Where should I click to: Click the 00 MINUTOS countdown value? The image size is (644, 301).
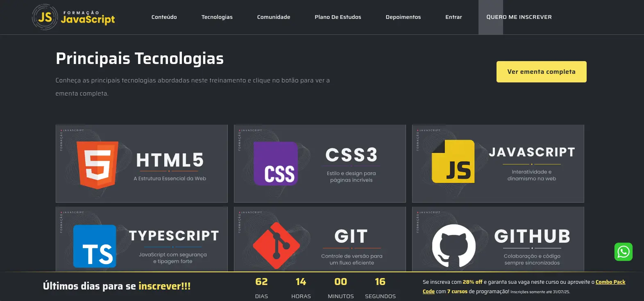pos(340,282)
